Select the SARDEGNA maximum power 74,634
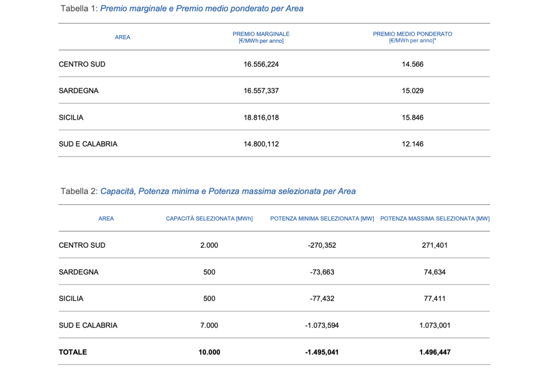545x392 pixels. (x=435, y=272)
